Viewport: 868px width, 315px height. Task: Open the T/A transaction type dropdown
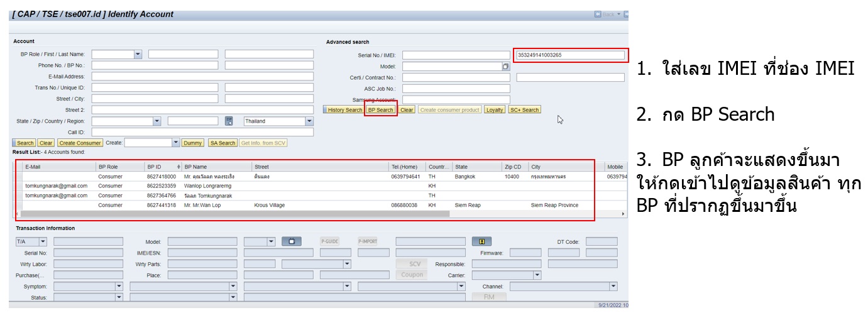pos(43,241)
